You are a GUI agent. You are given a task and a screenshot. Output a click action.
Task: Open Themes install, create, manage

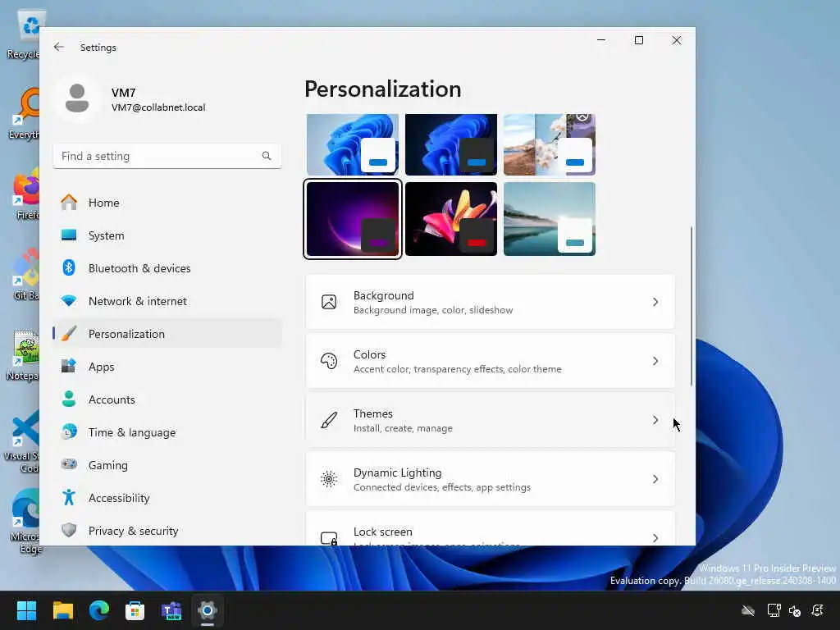click(x=490, y=420)
